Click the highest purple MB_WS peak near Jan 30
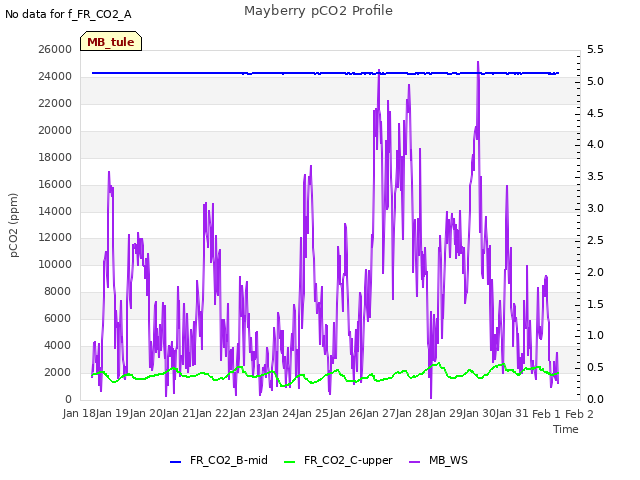The height and width of the screenshot is (480, 640). (x=478, y=63)
